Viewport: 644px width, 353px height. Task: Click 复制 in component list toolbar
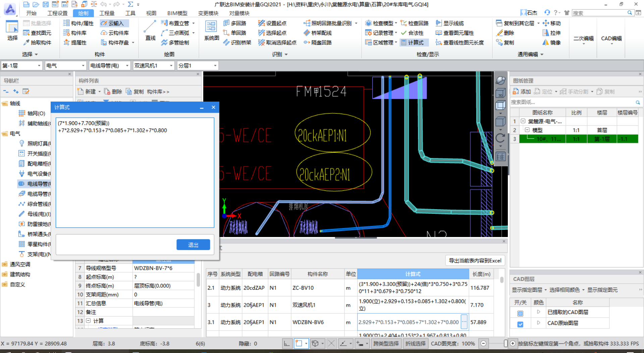135,92
